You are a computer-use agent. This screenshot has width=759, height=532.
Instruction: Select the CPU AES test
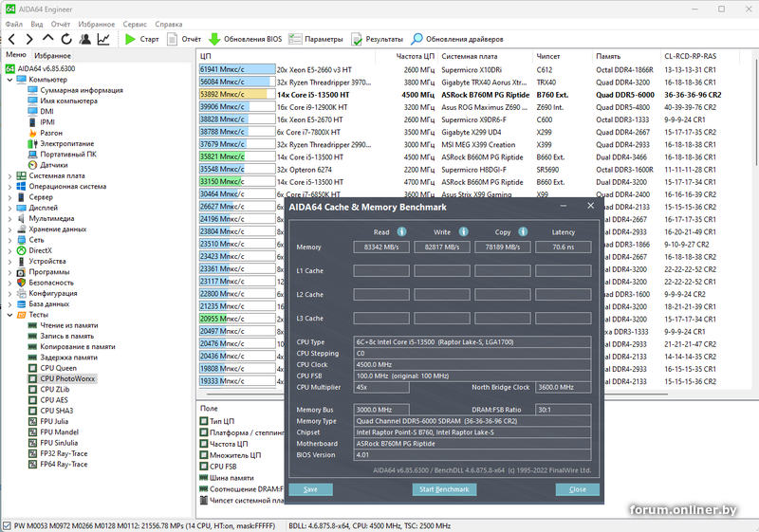click(x=54, y=400)
